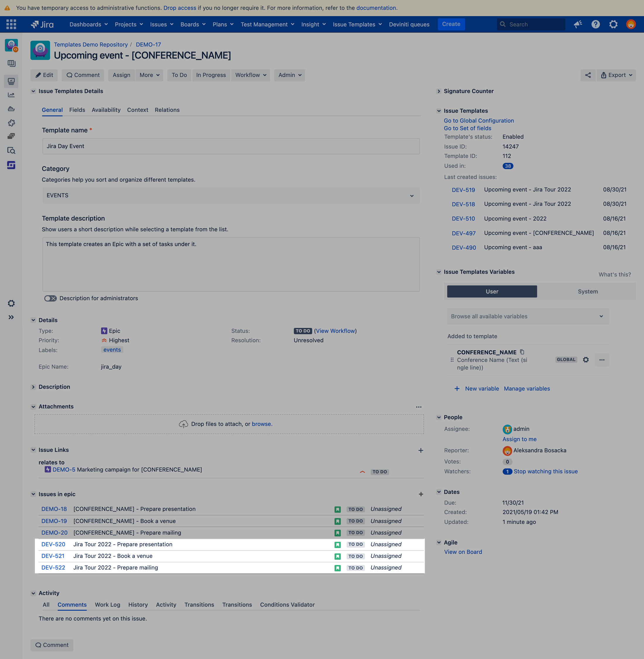Expand the Description section
This screenshot has height=659, width=644.
tap(33, 387)
